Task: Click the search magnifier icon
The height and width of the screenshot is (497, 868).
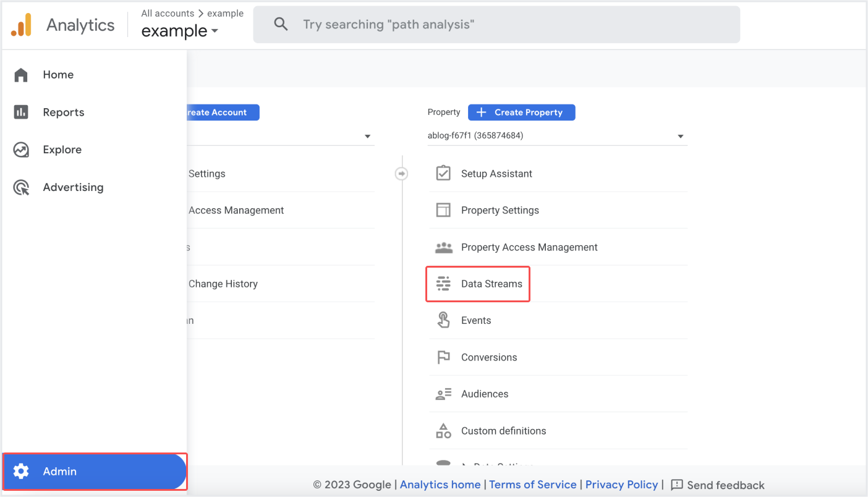Action: (281, 25)
